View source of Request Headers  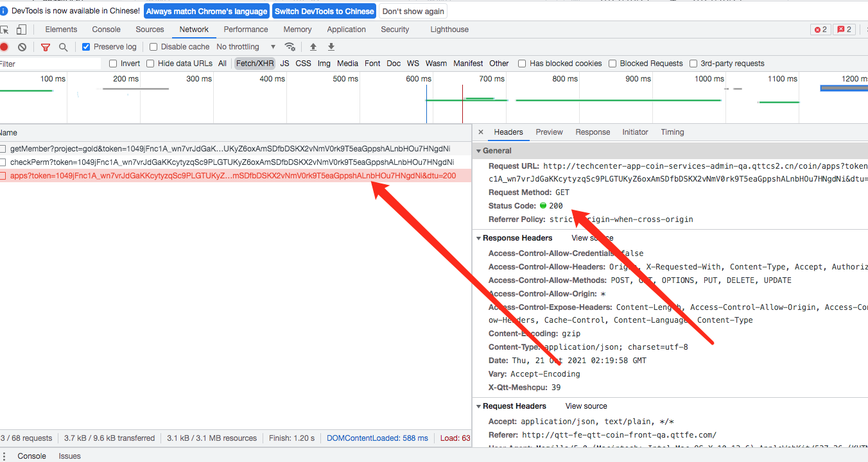[586, 406]
